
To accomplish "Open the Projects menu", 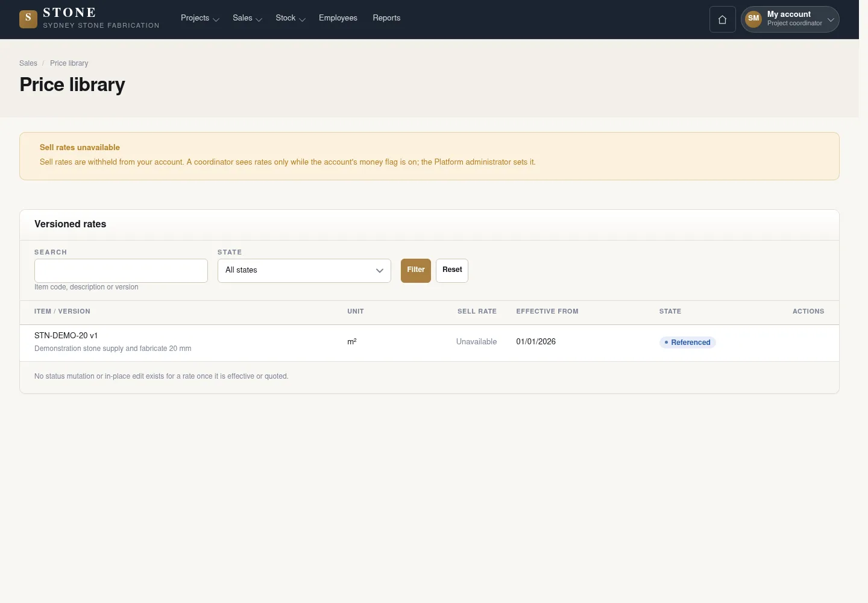I will pos(200,18).
